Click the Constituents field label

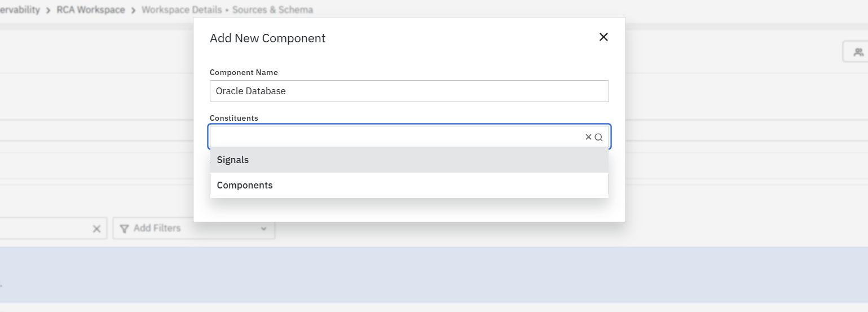(x=234, y=118)
